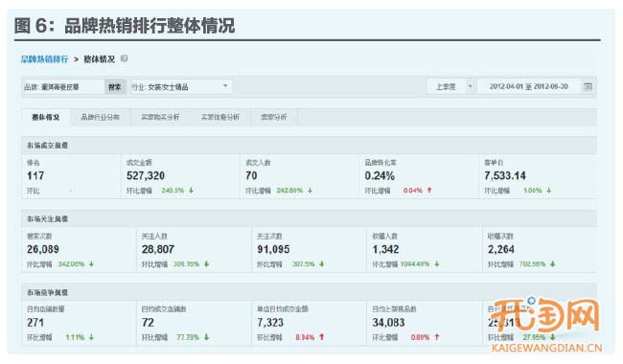Click the green down arrow beside 342.06%
This screenshot has width=623, height=364.
[91, 264]
